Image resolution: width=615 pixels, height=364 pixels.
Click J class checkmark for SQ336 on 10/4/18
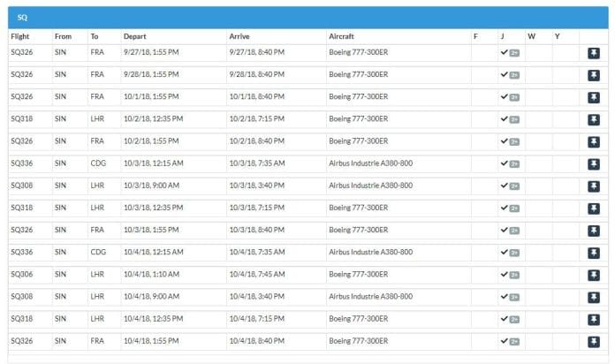505,252
